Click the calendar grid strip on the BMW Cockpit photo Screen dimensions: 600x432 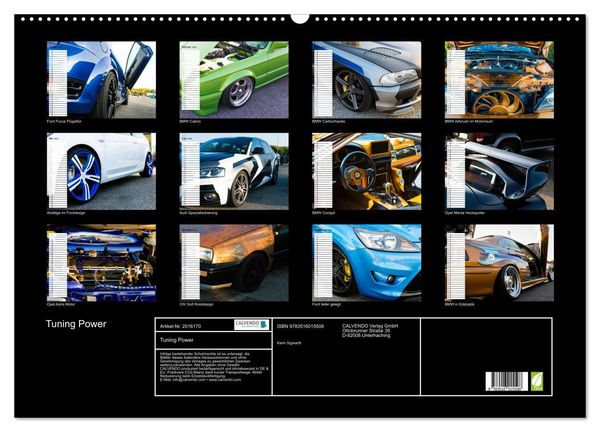coord(323,175)
